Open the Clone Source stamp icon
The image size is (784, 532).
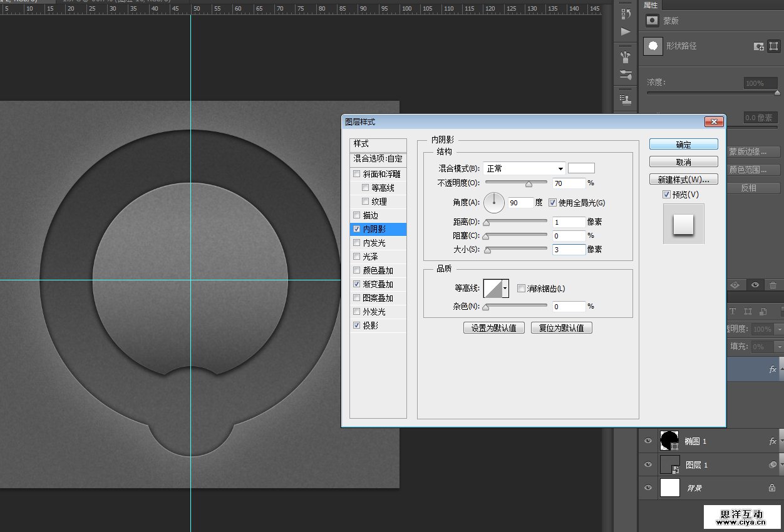coord(626,100)
